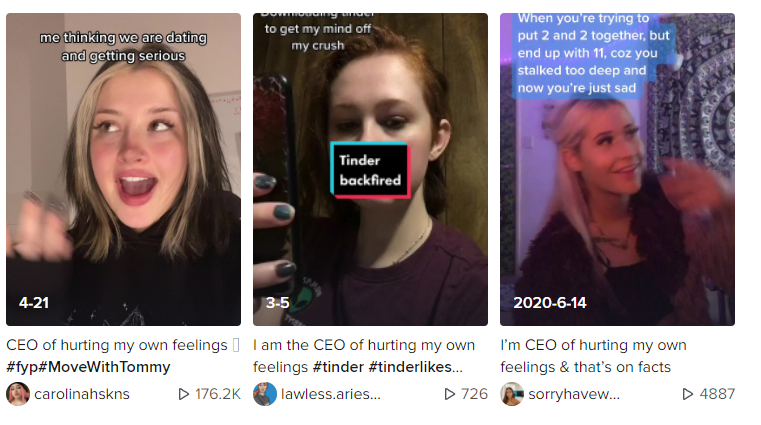761x425 pixels.
Task: Click the #tinder hashtag
Action: (x=338, y=367)
